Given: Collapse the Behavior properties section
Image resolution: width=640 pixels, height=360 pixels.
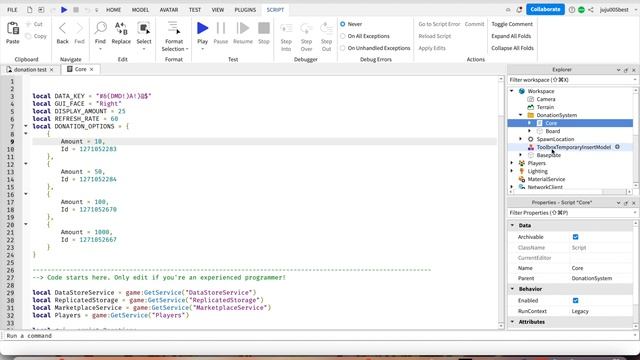Looking at the screenshot, I should click(x=513, y=289).
